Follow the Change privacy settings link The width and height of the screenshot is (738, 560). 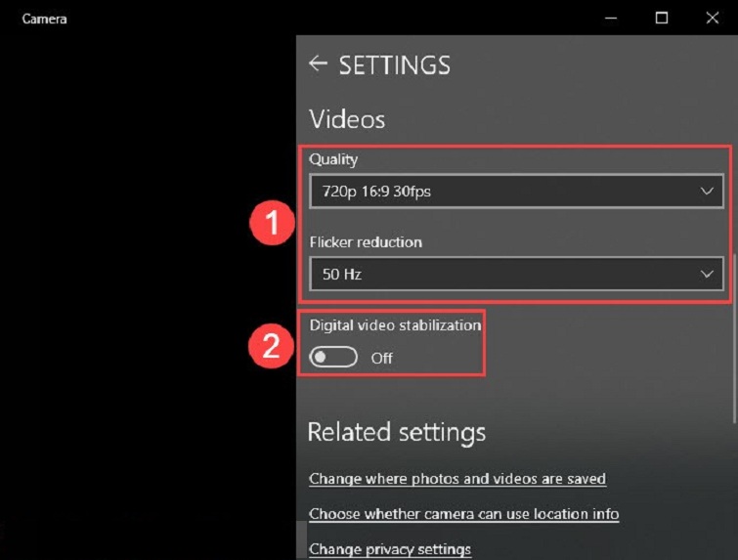pyautogui.click(x=390, y=549)
